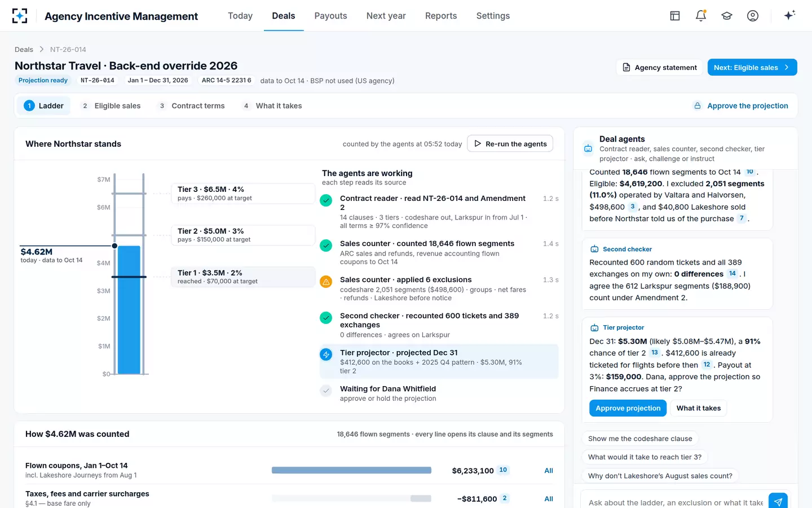The image size is (812, 508).
Task: Click the chevron between Deals and NT-26-014
Action: [x=42, y=49]
